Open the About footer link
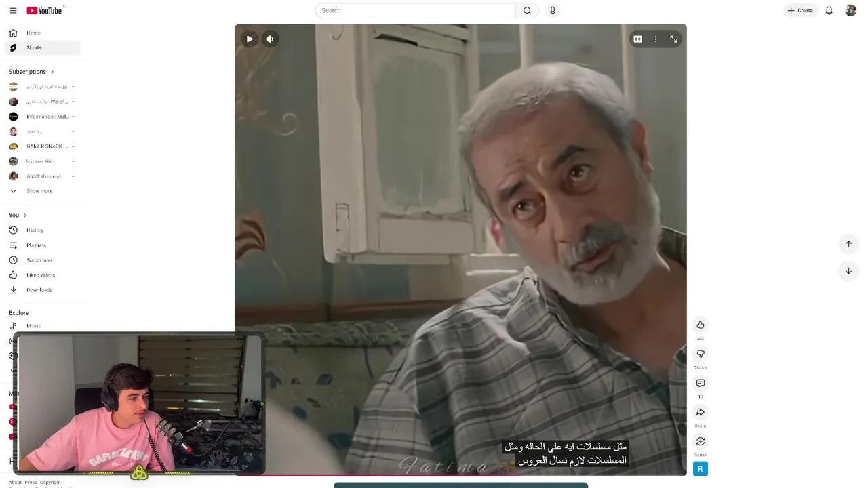Screen dimensions: 868x488 point(15,483)
